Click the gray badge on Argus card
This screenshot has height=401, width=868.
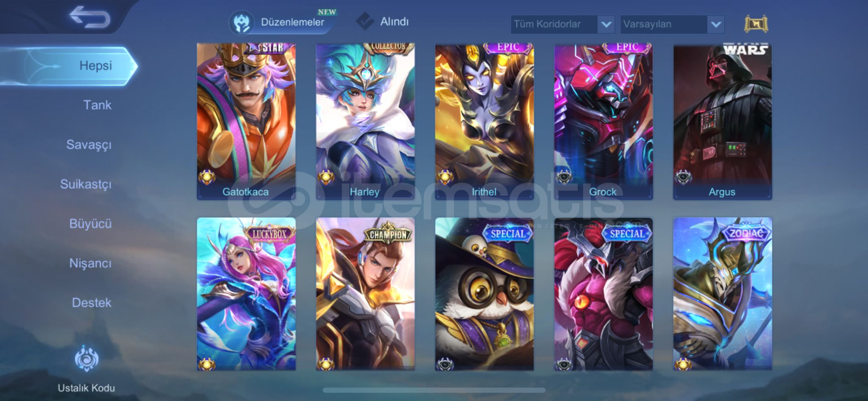(x=684, y=177)
